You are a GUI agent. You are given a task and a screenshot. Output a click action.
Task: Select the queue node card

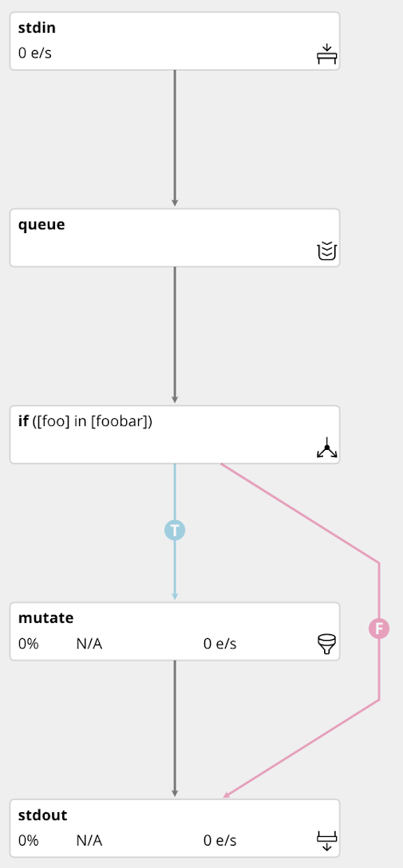point(175,238)
